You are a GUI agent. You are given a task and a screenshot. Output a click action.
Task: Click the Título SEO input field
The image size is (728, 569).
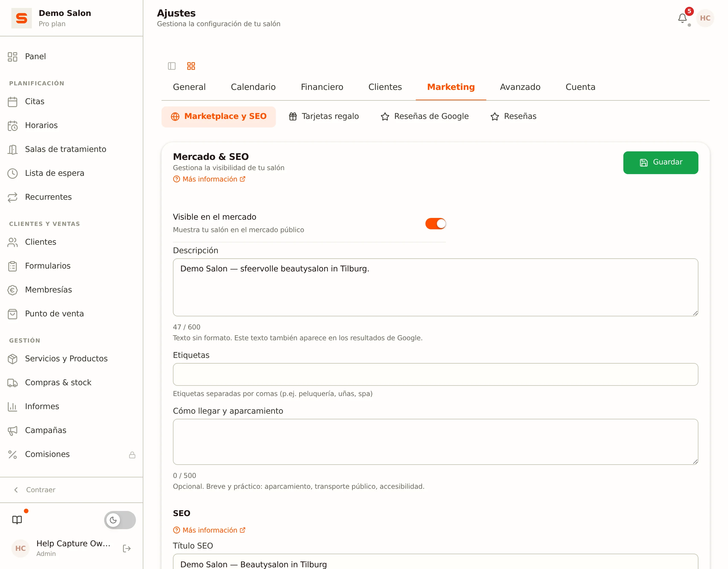(x=435, y=562)
